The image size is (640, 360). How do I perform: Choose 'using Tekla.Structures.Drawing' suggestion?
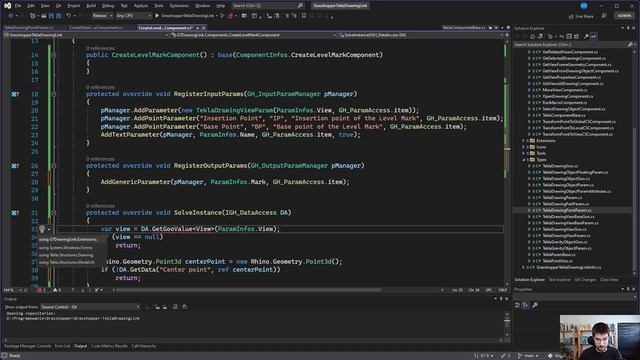[x=66, y=255]
